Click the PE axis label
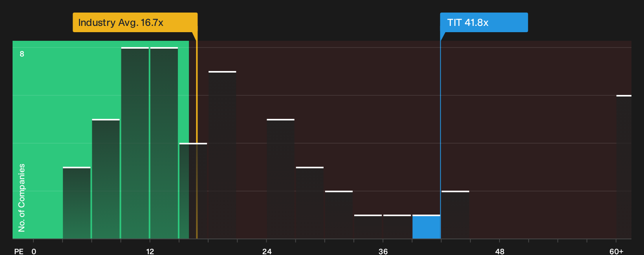 (x=19, y=251)
